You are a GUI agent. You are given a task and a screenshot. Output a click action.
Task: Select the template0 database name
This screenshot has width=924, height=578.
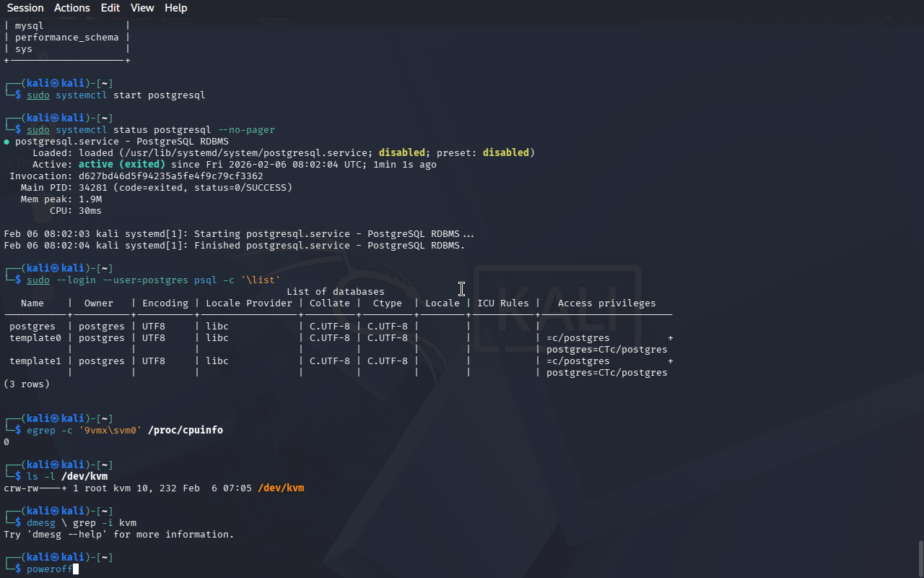[x=35, y=338]
